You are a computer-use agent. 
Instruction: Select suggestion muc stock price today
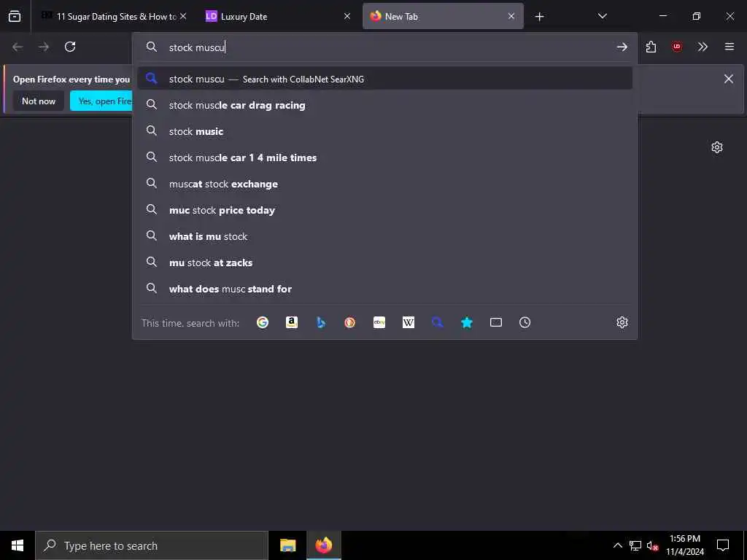[385, 209]
